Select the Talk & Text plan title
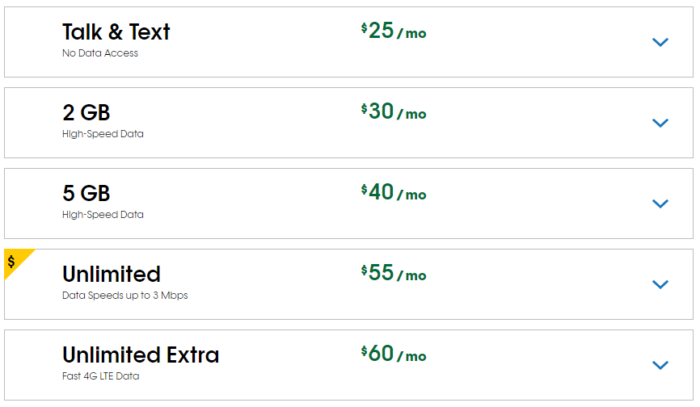 pos(116,32)
